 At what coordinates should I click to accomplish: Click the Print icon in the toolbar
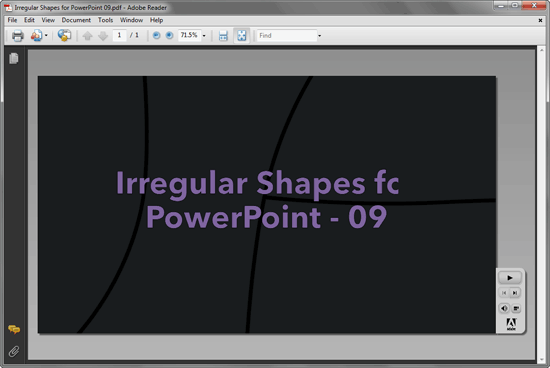point(18,35)
